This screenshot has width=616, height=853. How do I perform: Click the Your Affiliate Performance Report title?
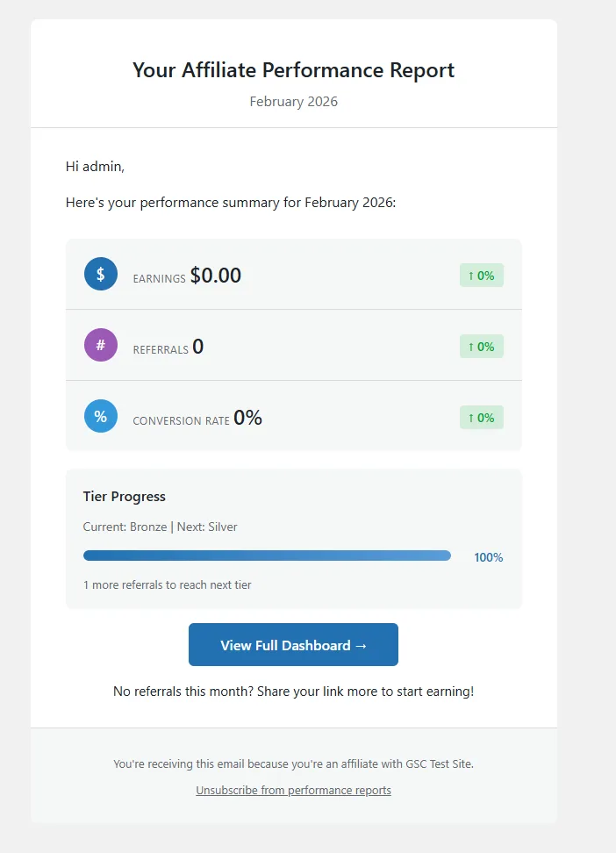[293, 69]
